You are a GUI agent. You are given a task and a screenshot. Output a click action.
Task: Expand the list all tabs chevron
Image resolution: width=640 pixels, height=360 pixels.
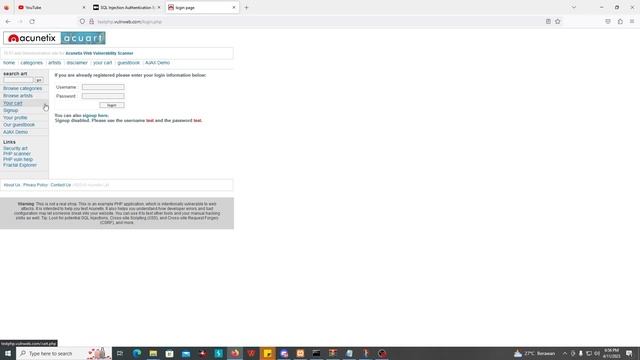[x=574, y=7]
